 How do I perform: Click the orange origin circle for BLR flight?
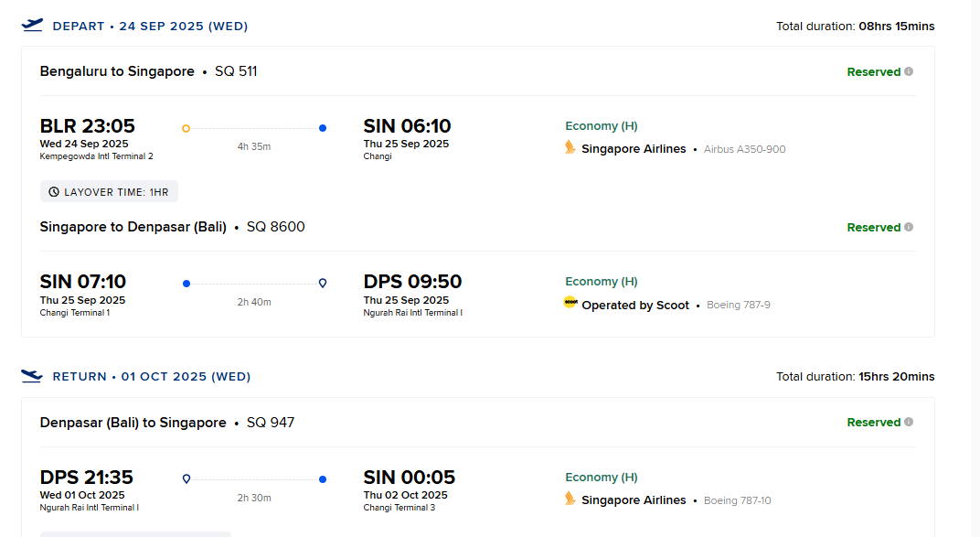186,129
